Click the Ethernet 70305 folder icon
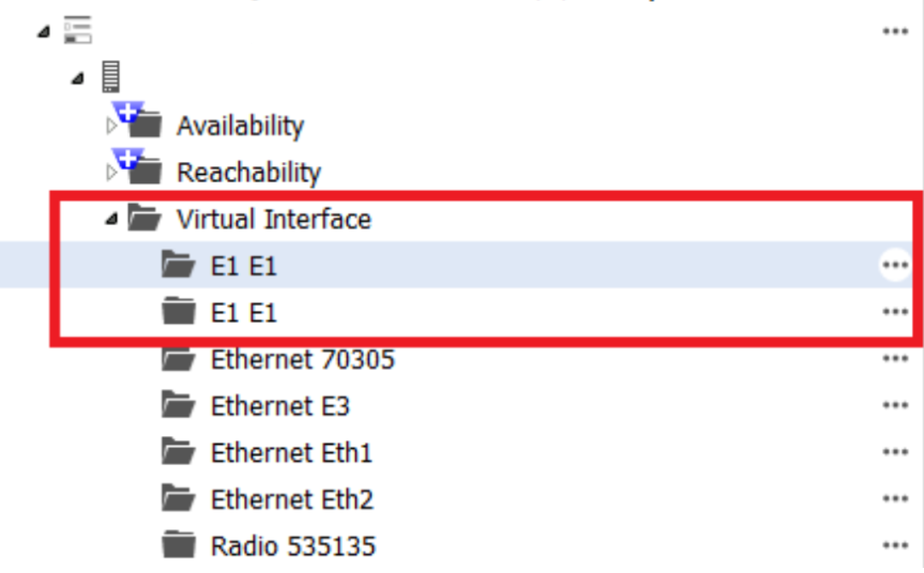The height and width of the screenshot is (573, 924). (x=178, y=359)
